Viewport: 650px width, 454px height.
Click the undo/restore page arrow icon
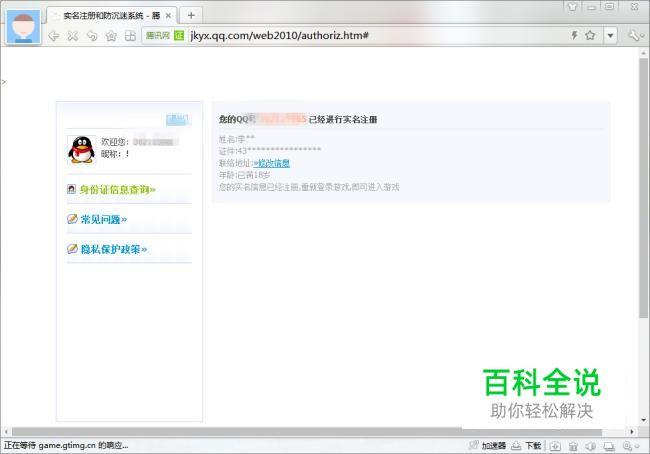pyautogui.click(x=92, y=36)
